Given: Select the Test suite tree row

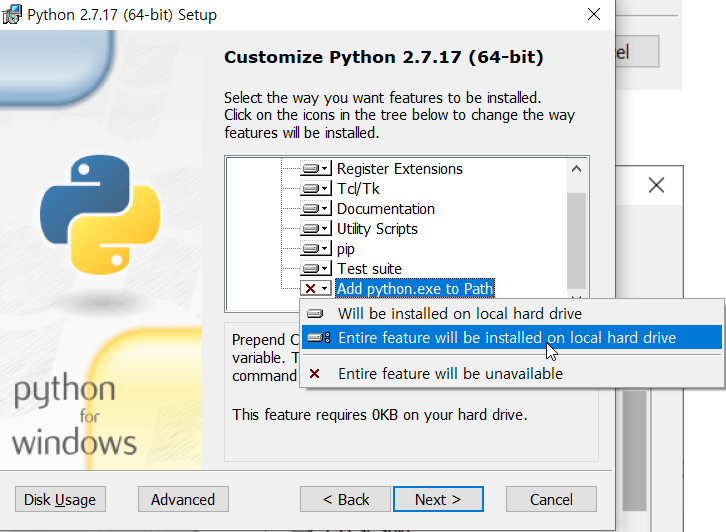Looking at the screenshot, I should pos(369,269).
